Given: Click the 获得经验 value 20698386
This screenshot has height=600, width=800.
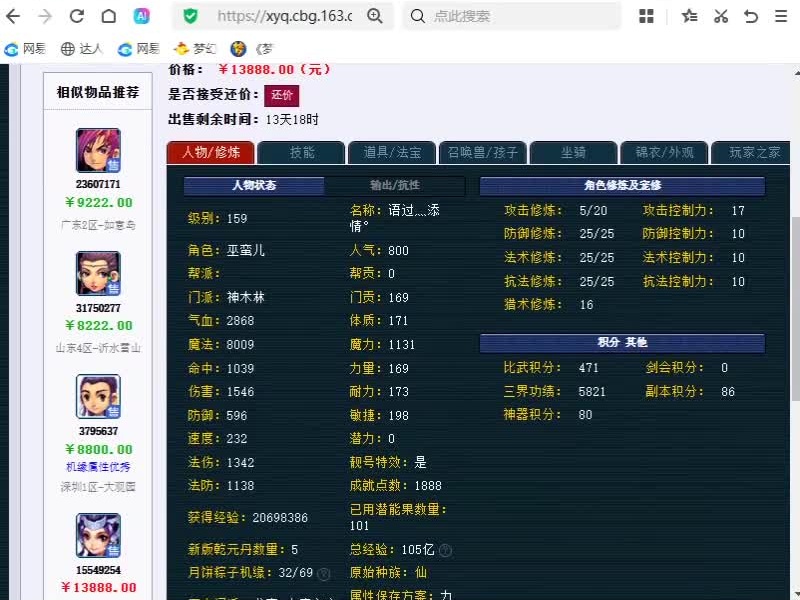Looking at the screenshot, I should pyautogui.click(x=280, y=518).
